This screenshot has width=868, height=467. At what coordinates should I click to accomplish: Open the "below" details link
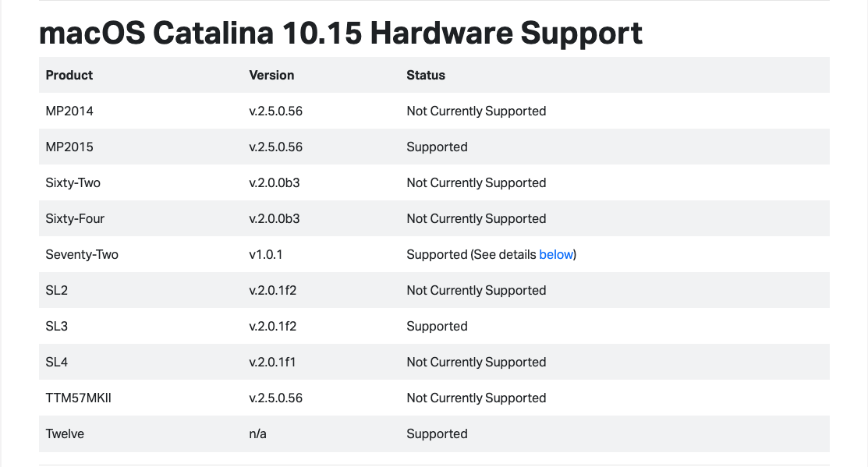(x=556, y=254)
